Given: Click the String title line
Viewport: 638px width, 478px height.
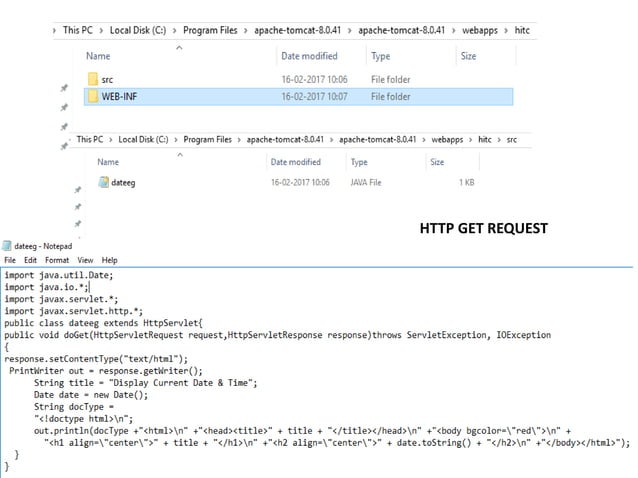Looking at the screenshot, I should 146,383.
